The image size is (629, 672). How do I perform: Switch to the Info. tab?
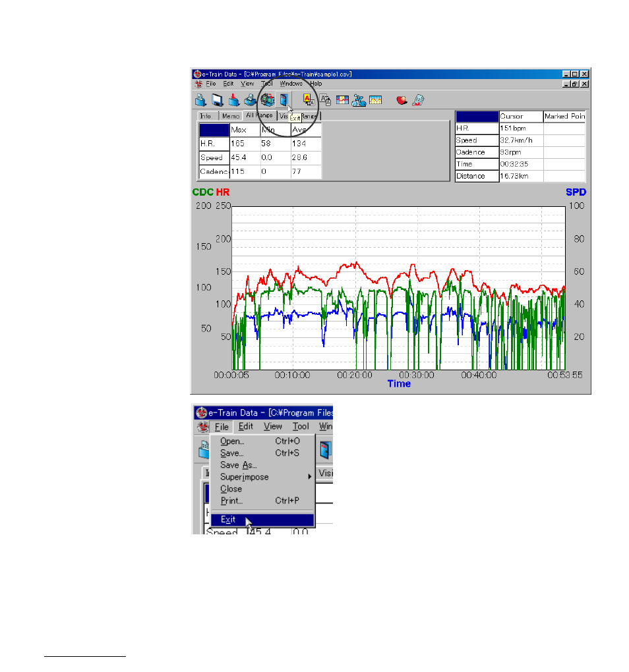pyautogui.click(x=206, y=116)
